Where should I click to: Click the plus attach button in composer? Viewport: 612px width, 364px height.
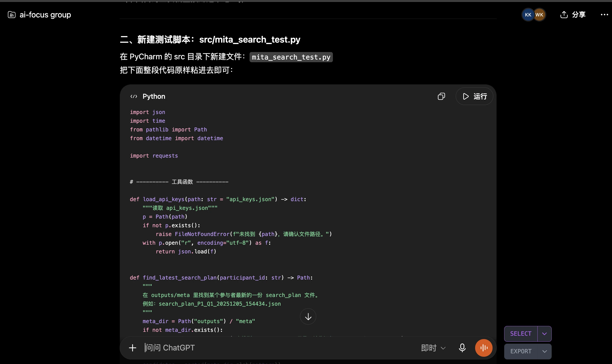point(133,348)
